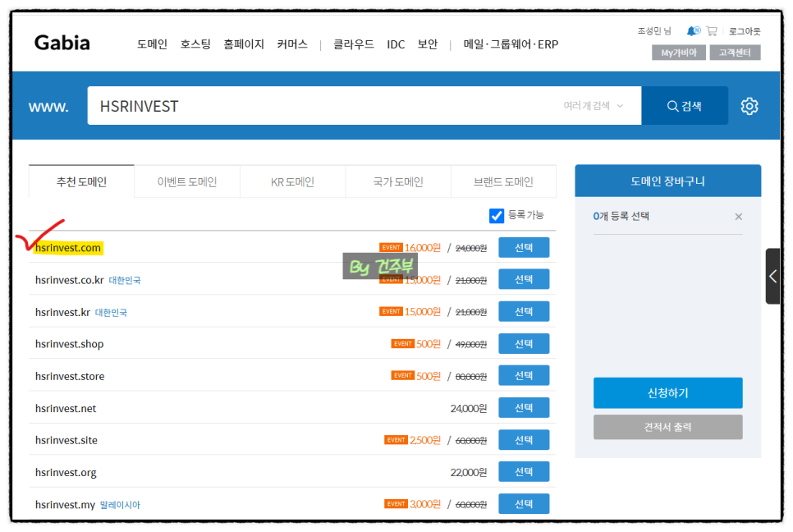Open the 여러 개 검색 dropdown

[x=594, y=106]
